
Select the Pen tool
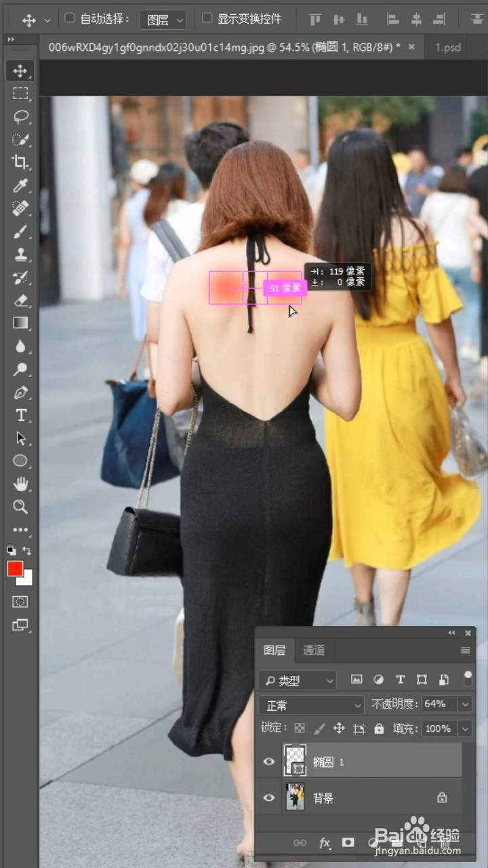tap(20, 393)
